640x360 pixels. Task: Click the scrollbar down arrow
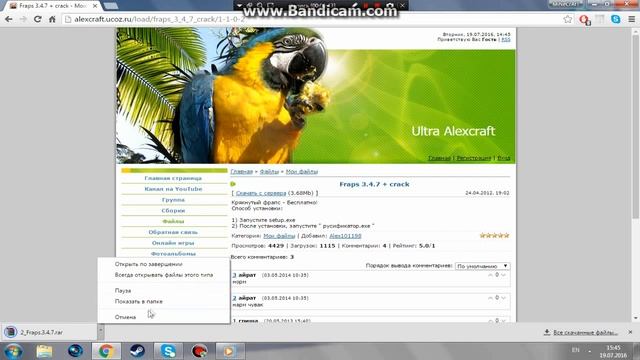point(635,318)
